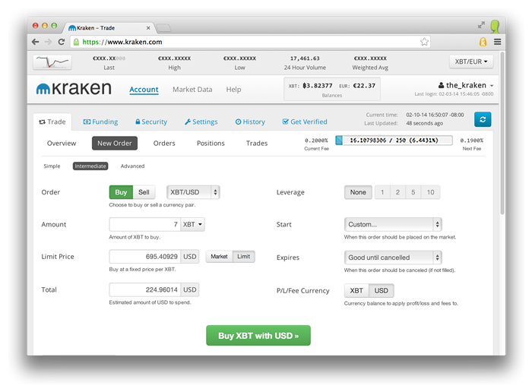Open the XBT/USD currency pair dropdown

pos(193,192)
